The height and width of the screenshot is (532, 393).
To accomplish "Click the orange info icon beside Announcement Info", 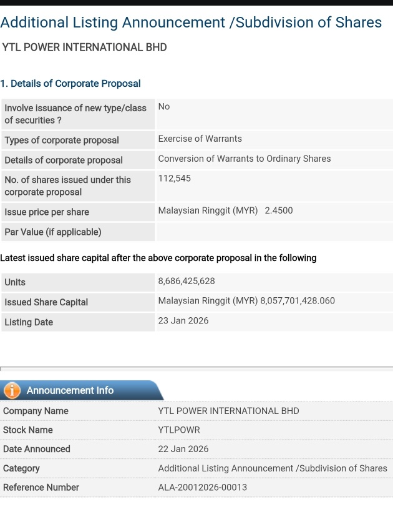I will click(x=12, y=390).
